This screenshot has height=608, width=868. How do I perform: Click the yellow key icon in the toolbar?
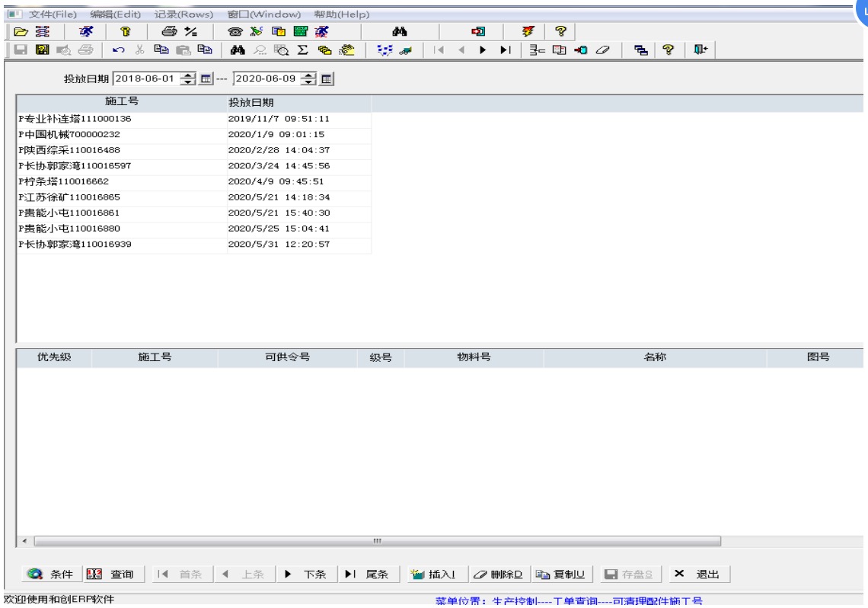tap(126, 31)
